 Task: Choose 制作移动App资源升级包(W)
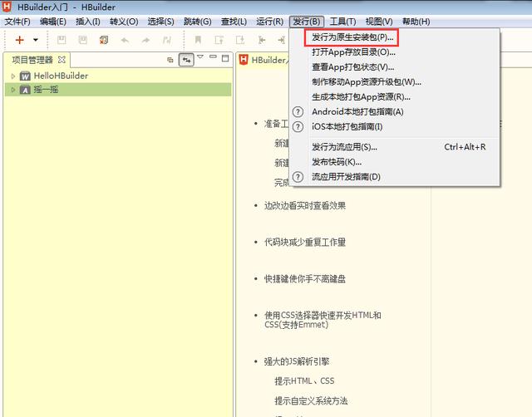(x=395, y=82)
